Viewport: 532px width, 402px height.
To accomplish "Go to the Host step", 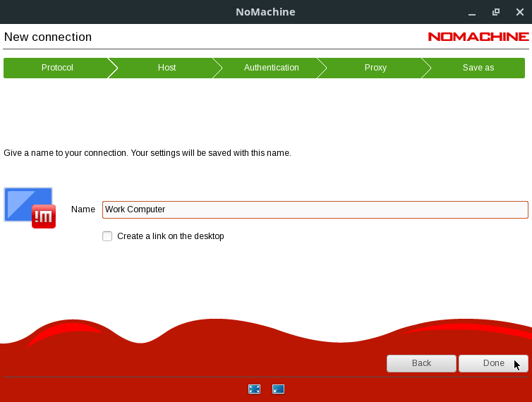I will tap(167, 68).
